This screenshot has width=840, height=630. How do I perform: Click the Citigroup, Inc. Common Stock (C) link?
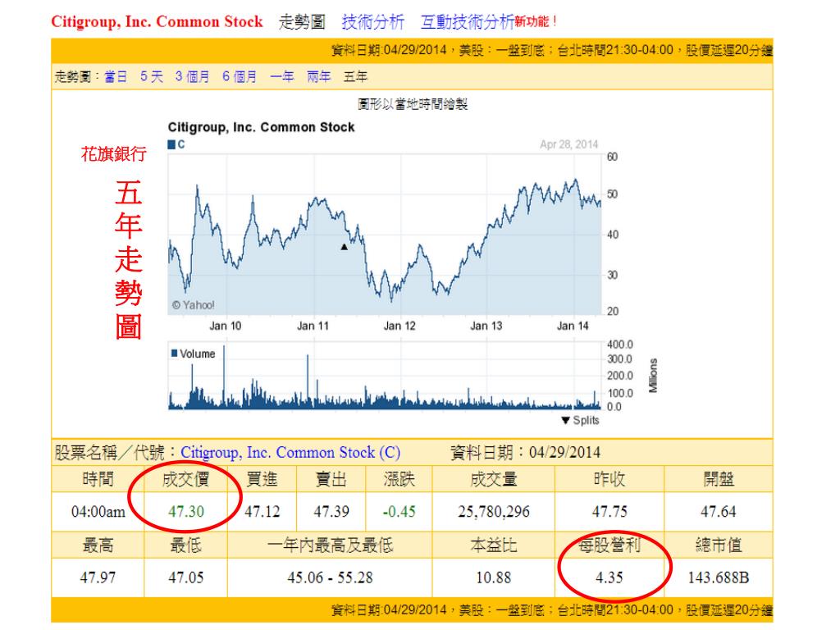tap(290, 453)
